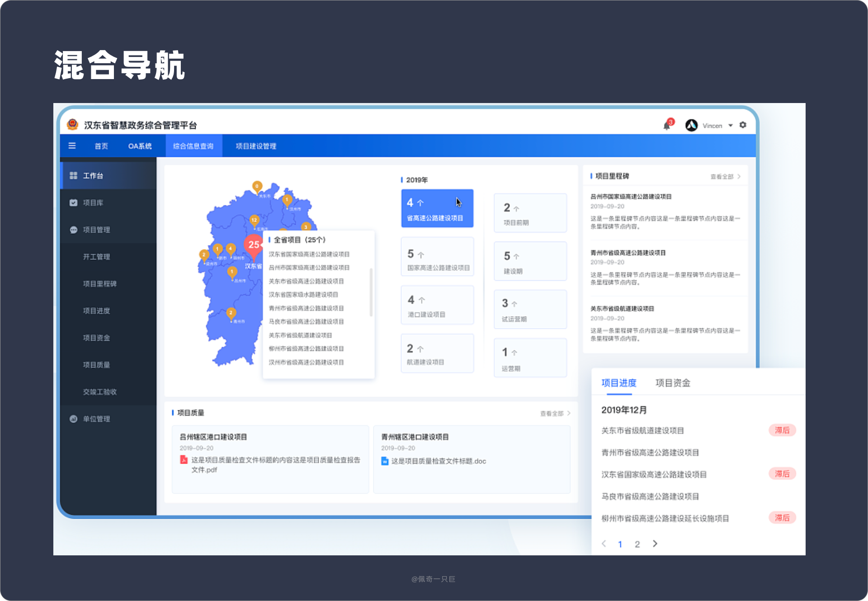Open 项目里程碑 sidebar item

point(99,284)
